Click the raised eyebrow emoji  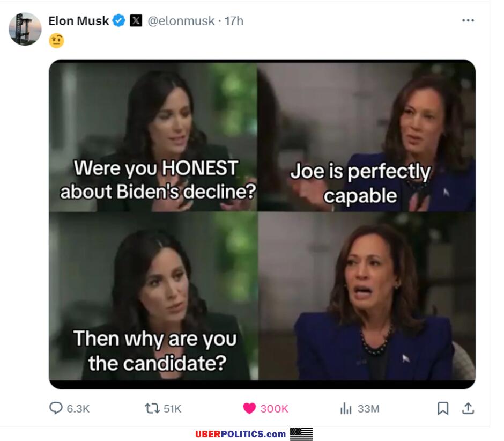tap(56, 41)
